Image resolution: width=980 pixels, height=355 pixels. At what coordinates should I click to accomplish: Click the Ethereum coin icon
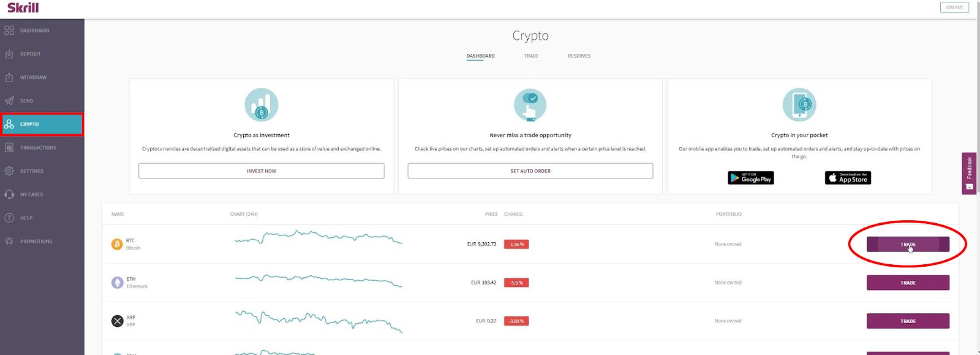(117, 283)
